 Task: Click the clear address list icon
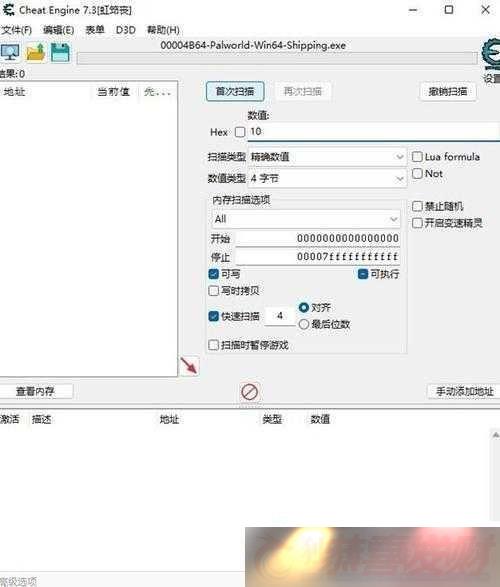tap(249, 392)
